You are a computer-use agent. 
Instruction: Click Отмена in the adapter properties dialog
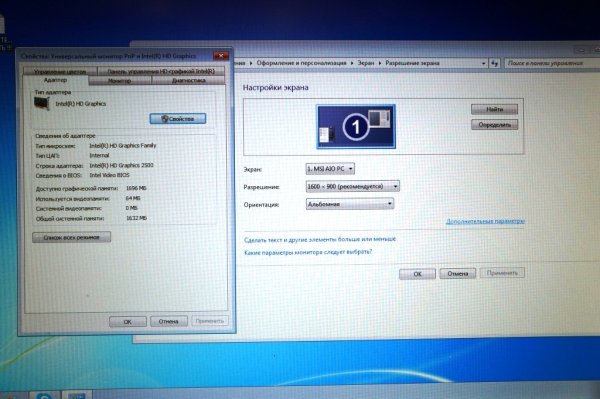[x=169, y=321]
